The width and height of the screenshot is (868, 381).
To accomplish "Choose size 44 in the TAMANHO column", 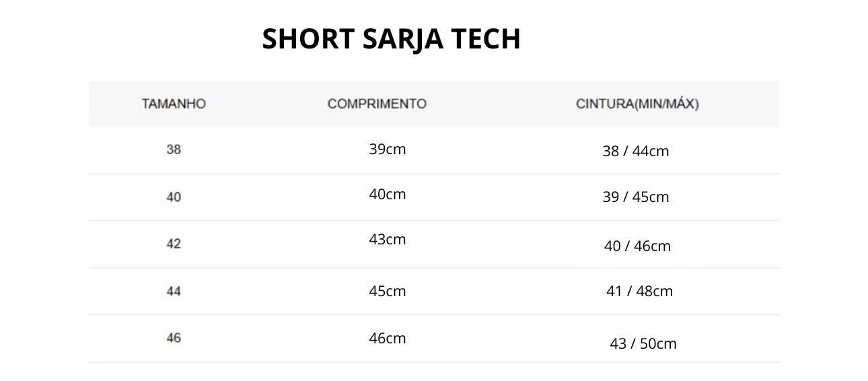I will pos(174,291).
